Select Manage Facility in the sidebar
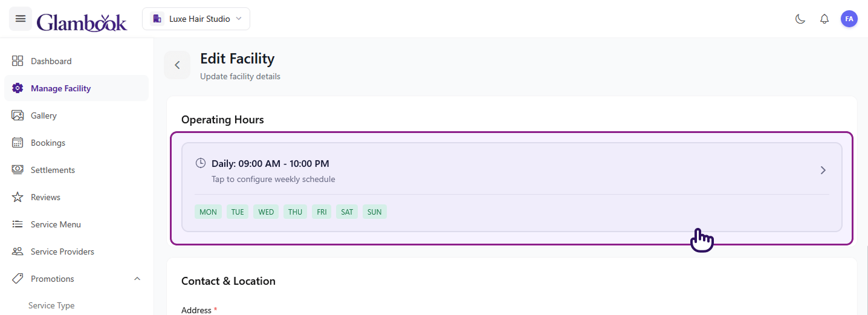 60,88
